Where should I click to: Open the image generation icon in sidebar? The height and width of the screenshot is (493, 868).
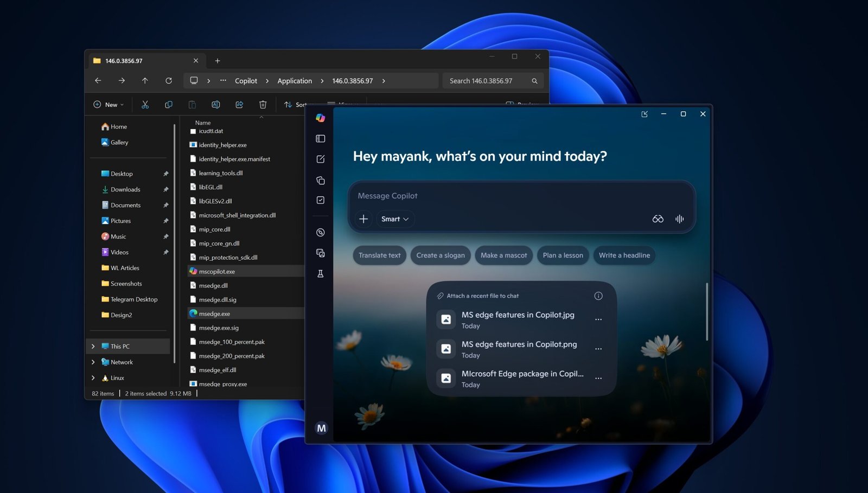[x=320, y=253]
